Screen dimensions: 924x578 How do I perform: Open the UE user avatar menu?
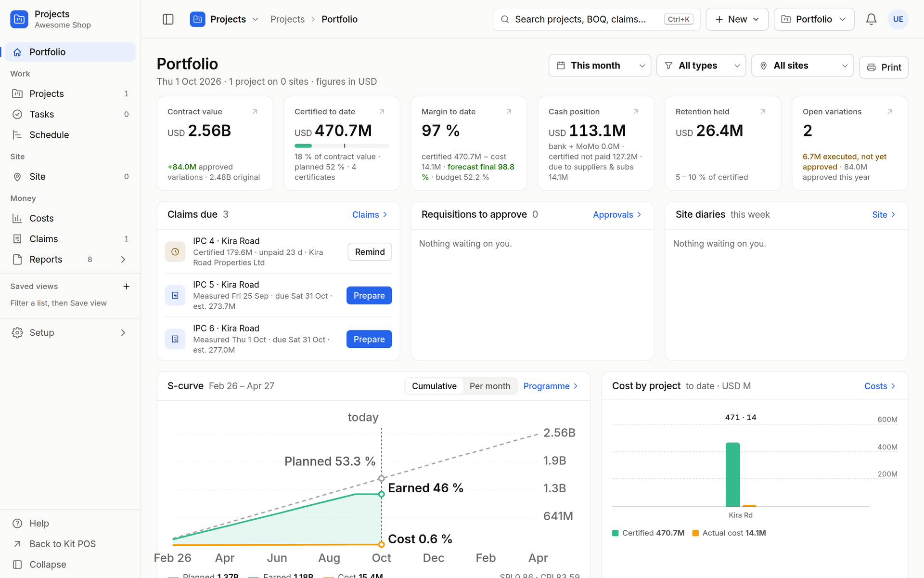[898, 19]
